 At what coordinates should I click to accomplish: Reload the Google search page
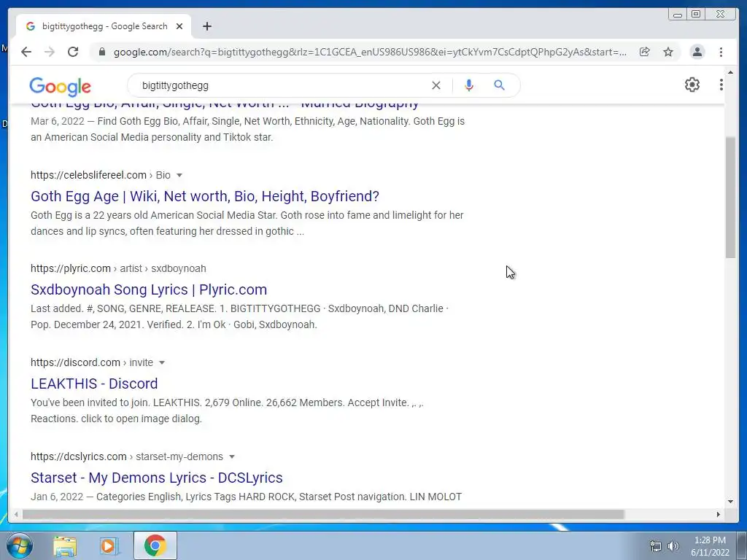point(73,52)
